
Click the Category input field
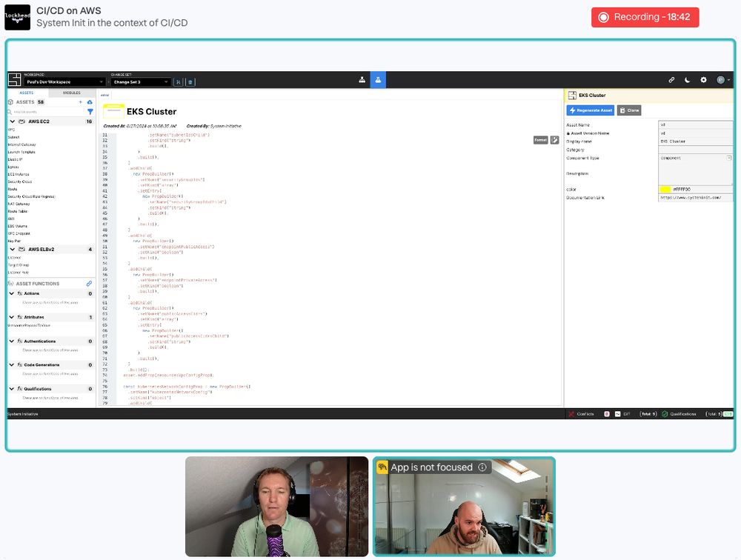pyautogui.click(x=695, y=150)
